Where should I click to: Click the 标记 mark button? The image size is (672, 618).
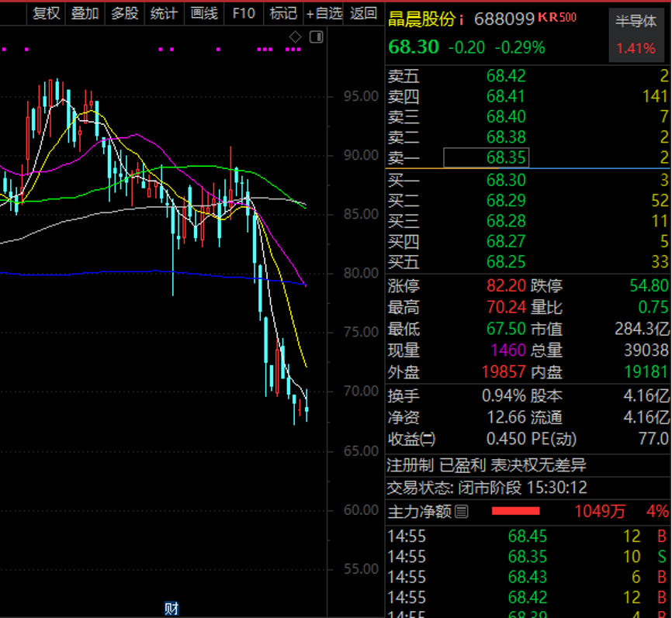(x=282, y=13)
